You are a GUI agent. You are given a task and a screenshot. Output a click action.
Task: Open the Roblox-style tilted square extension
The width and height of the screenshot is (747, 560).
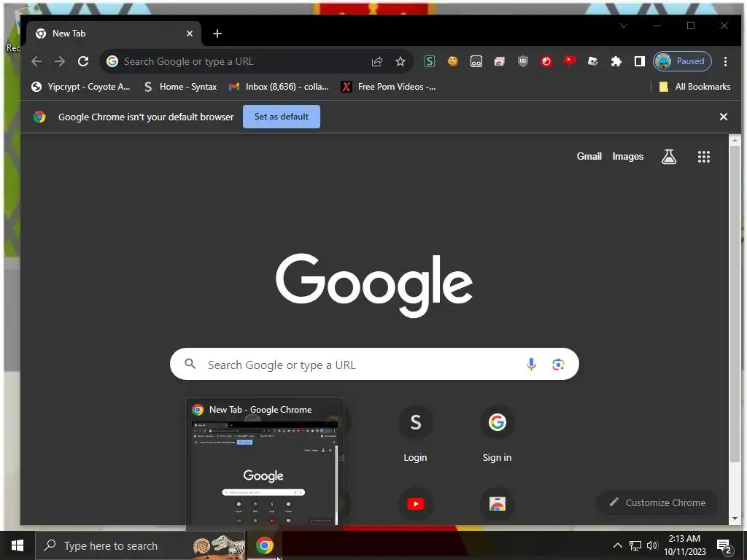pyautogui.click(x=593, y=61)
